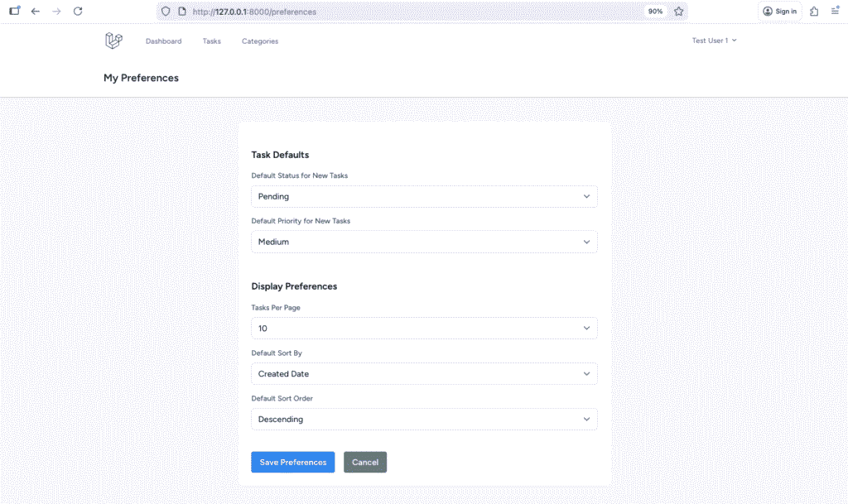Click the tracking protection shield icon

point(166,12)
